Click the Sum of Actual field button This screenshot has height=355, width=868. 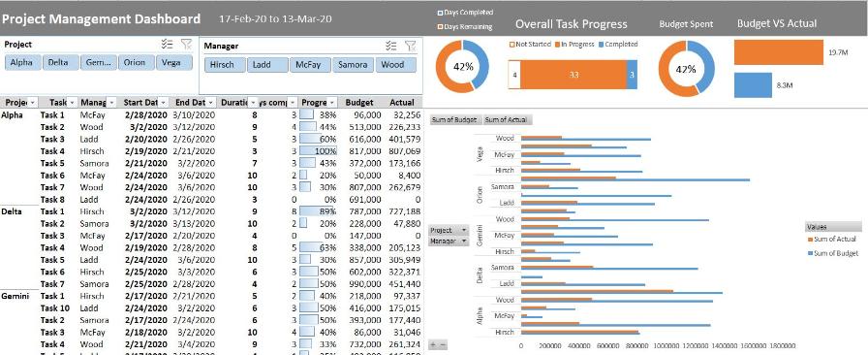tap(508, 119)
